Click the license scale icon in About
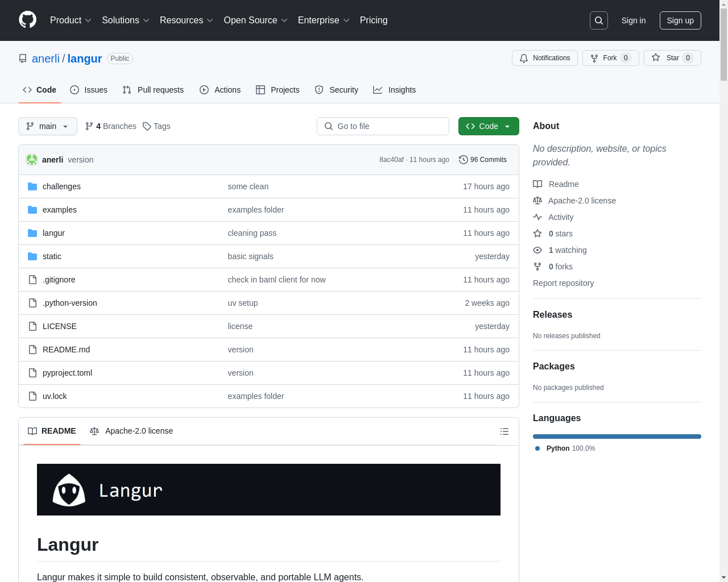The image size is (728, 582). coord(537,201)
